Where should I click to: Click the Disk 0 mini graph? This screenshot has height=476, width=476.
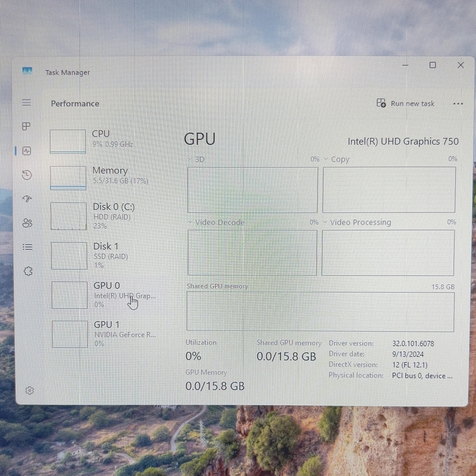coord(69,216)
